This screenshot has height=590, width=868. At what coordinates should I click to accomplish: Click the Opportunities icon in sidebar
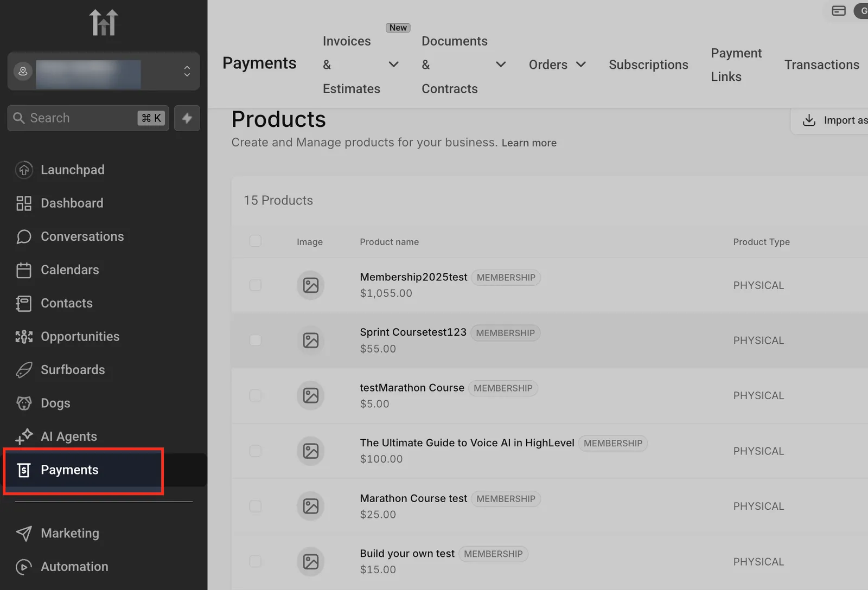pyautogui.click(x=24, y=337)
